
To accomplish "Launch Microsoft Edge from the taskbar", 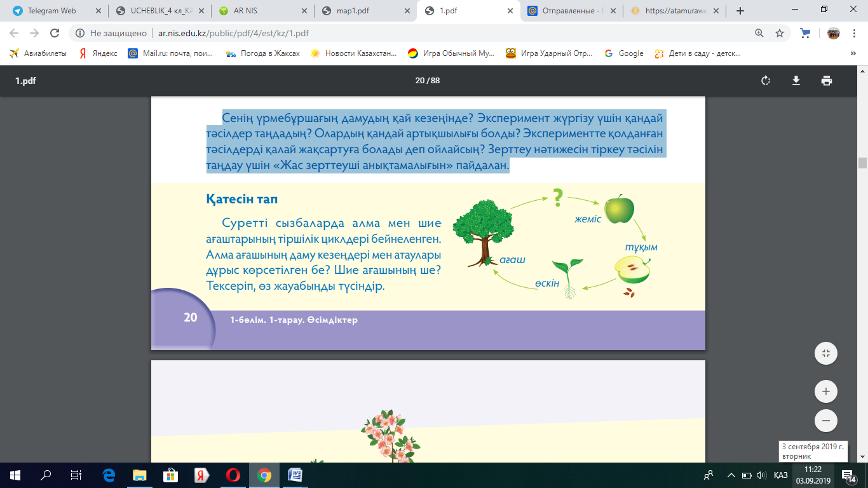I will pos(108,475).
